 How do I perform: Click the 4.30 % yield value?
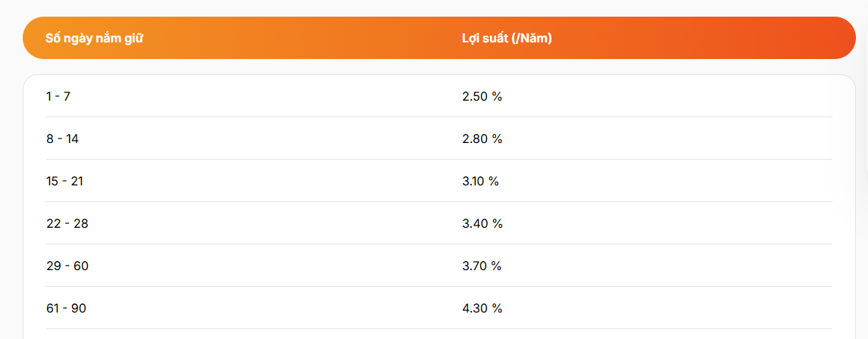point(482,308)
